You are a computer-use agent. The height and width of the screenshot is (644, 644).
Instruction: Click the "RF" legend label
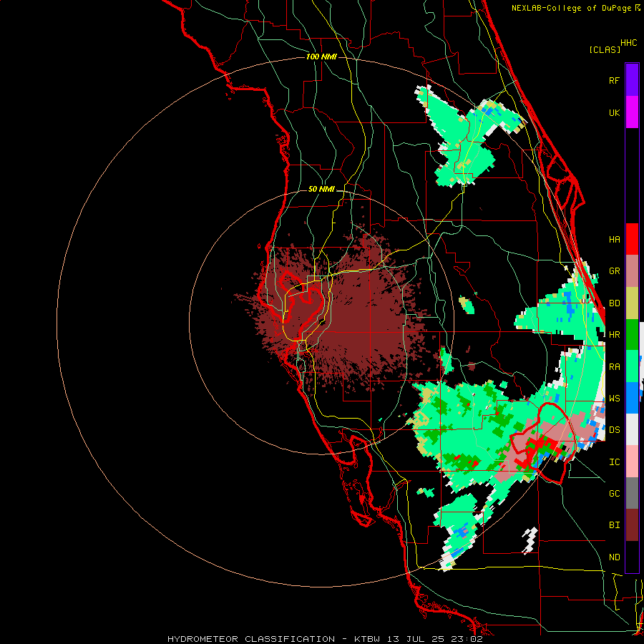(614, 80)
